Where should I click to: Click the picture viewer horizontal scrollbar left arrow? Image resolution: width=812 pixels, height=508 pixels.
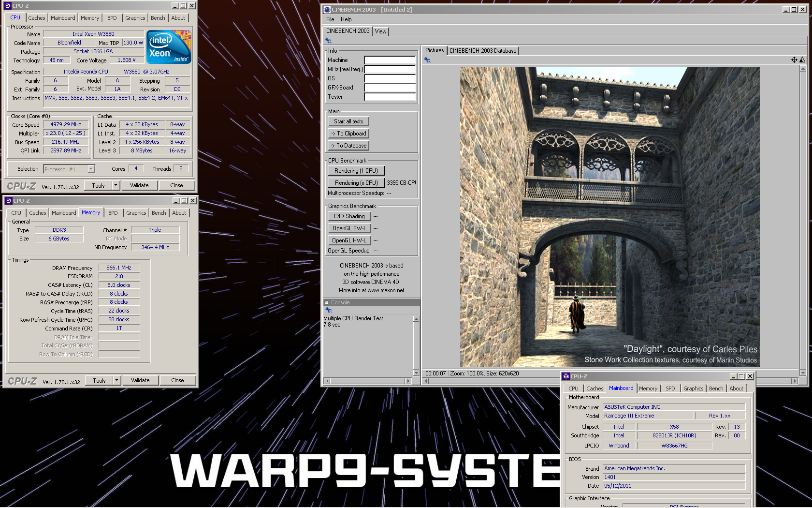[x=426, y=381]
